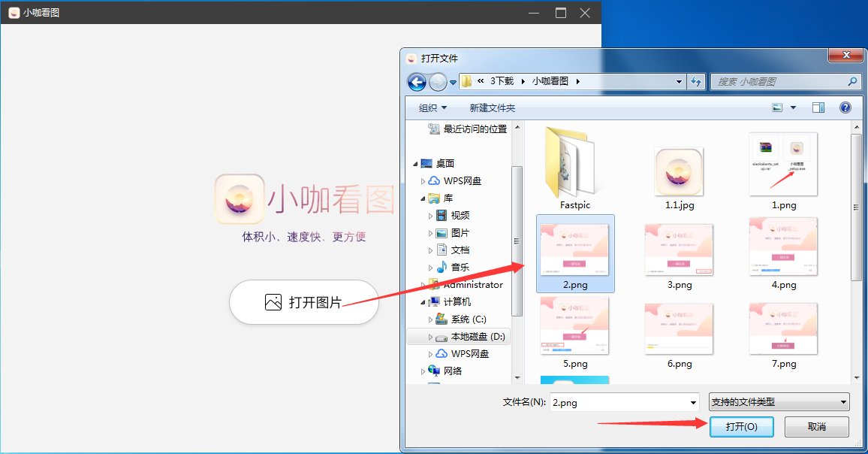The width and height of the screenshot is (868, 454).
Task: Select 网络 in the navigation tree
Action: pyautogui.click(x=445, y=371)
